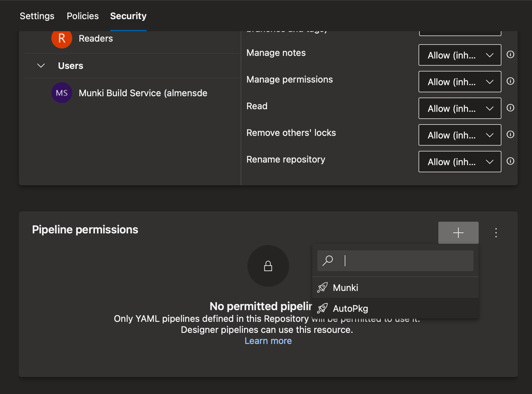Open the Learn more link
Screen dimensions: 532x394
(x=268, y=341)
